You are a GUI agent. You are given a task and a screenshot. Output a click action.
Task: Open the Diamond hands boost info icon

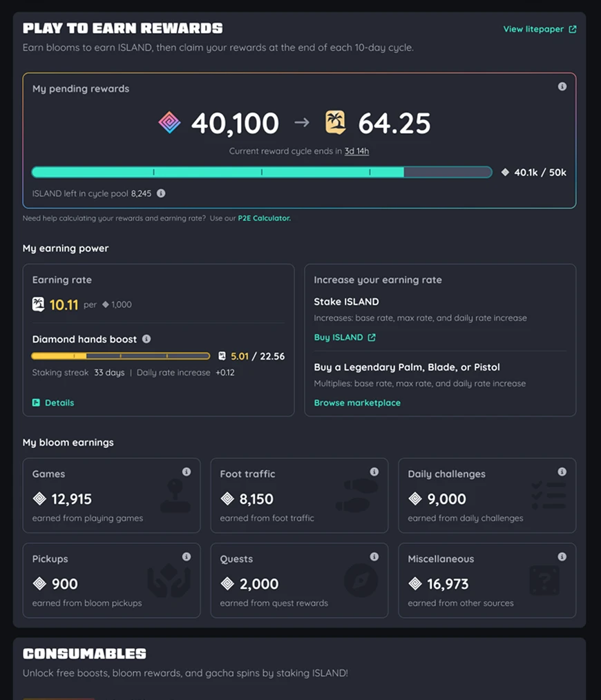point(146,339)
